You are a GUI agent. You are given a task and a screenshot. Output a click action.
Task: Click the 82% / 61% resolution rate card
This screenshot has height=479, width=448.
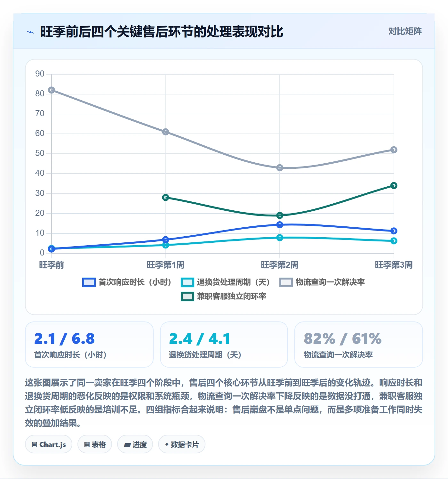pyautogui.click(x=359, y=345)
